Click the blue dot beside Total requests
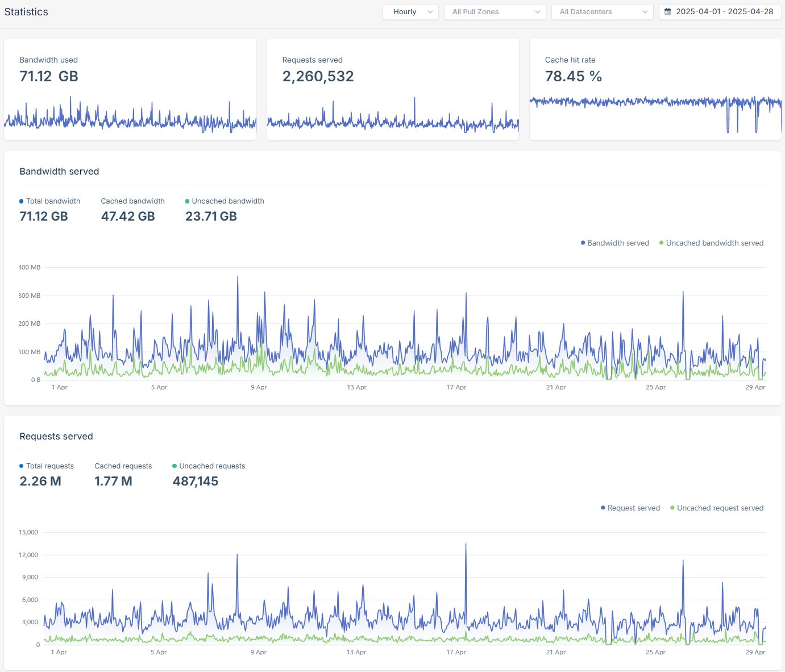 [22, 466]
